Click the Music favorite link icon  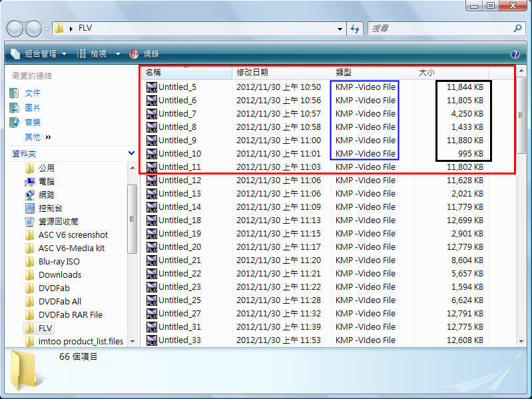15,122
